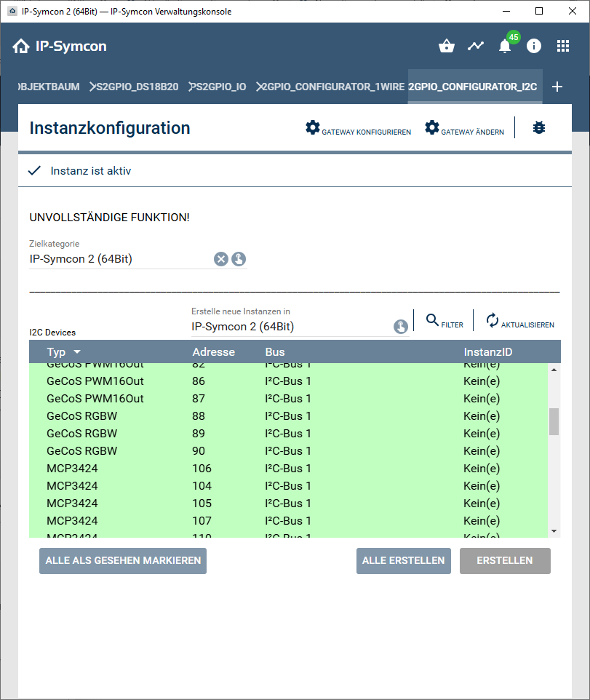Click Gateway konfigurieren
The width and height of the screenshot is (590, 700).
(x=358, y=129)
